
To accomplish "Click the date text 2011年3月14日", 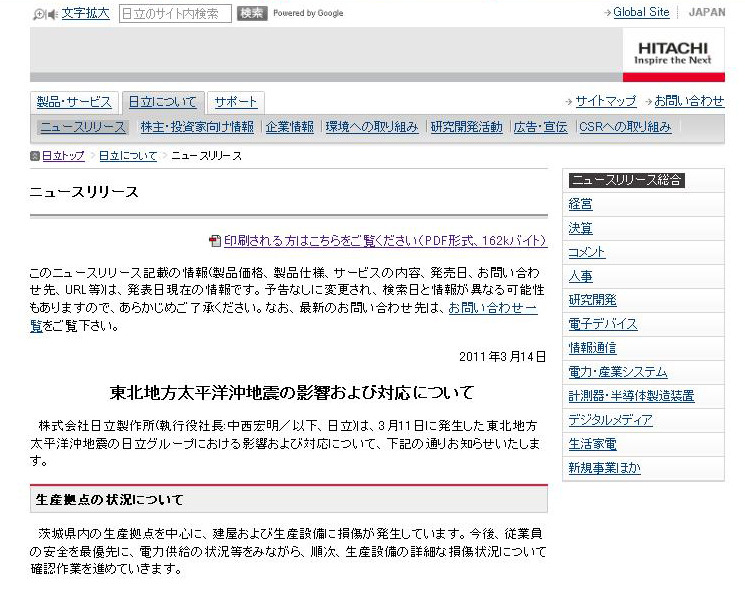I will 503,357.
